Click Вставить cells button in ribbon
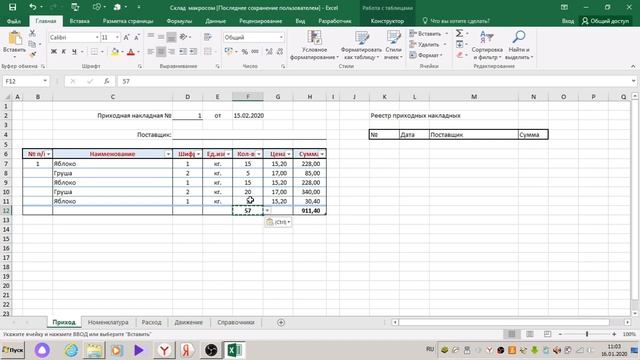 coord(428,33)
